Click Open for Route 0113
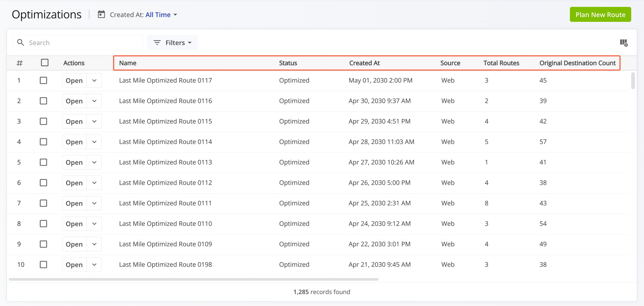Screen dimensions: 644x306 tap(74, 162)
